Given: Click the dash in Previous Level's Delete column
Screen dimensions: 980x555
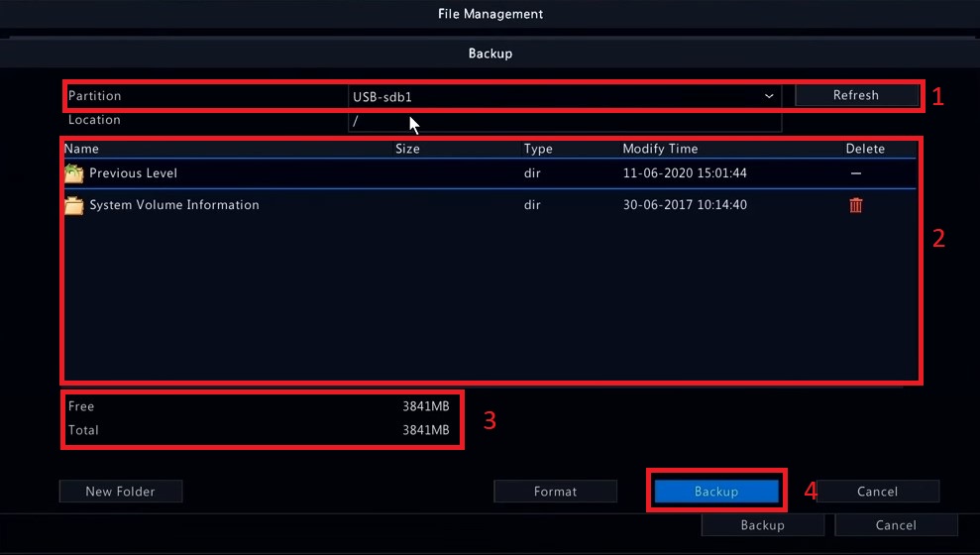Looking at the screenshot, I should pos(856,173).
